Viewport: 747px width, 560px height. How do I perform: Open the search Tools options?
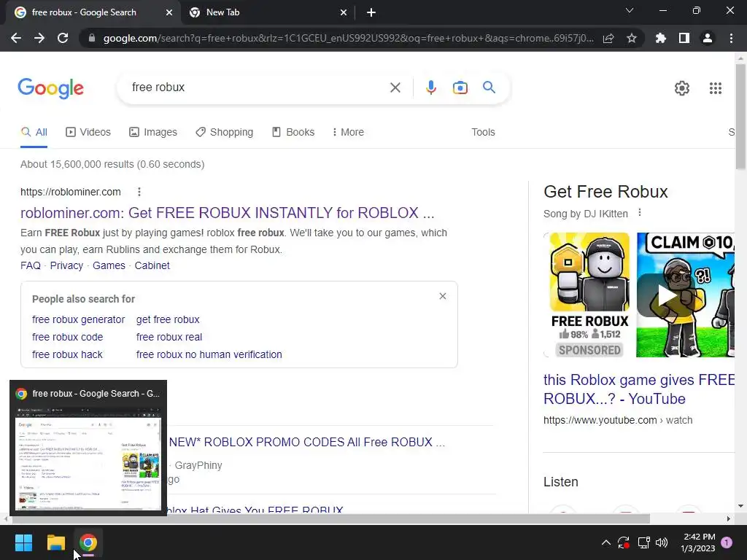483,133
